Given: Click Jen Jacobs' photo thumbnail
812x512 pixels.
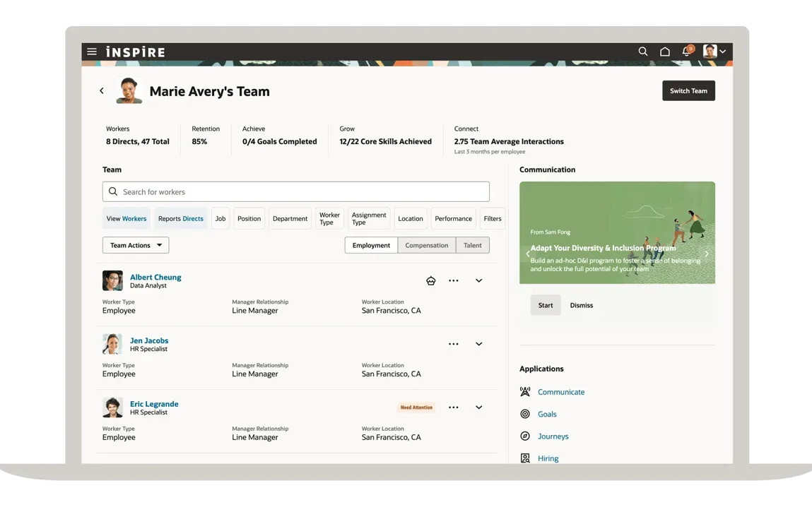Looking at the screenshot, I should tap(112, 344).
